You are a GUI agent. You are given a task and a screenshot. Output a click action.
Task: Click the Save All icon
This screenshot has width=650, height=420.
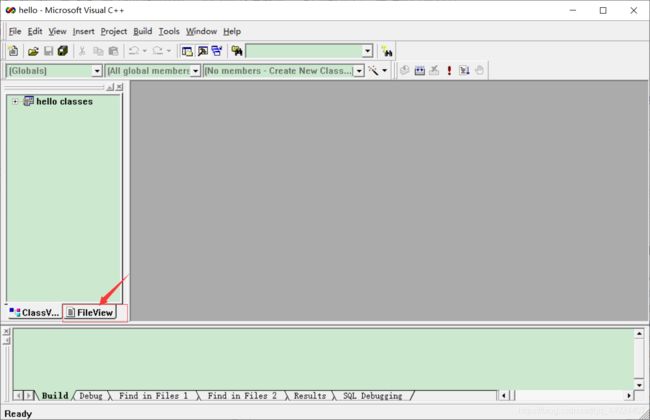pyautogui.click(x=63, y=51)
